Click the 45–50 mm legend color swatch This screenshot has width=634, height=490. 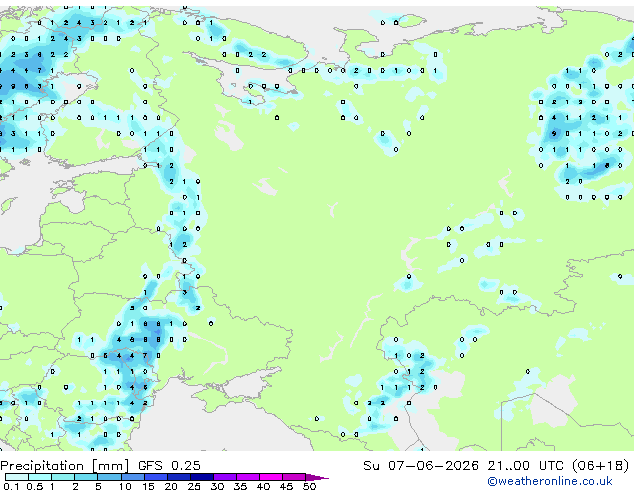click(x=294, y=477)
